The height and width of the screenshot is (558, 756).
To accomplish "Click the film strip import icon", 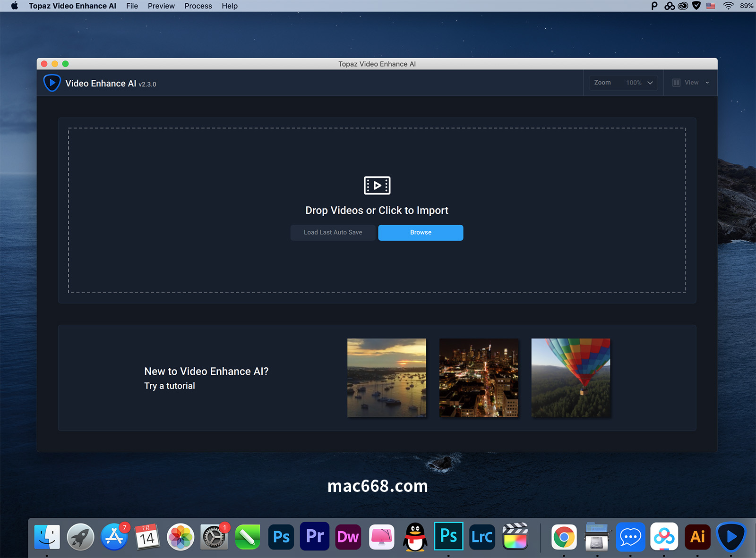I will pos(377,186).
